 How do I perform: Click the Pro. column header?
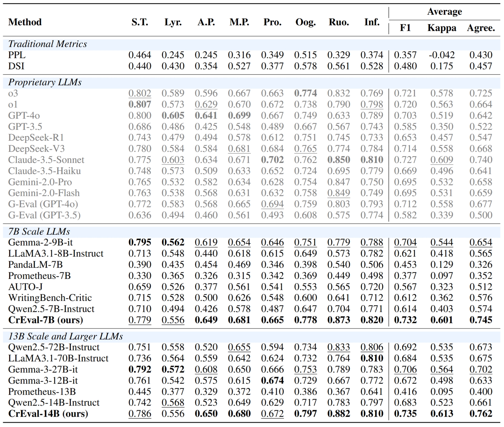coord(272,22)
